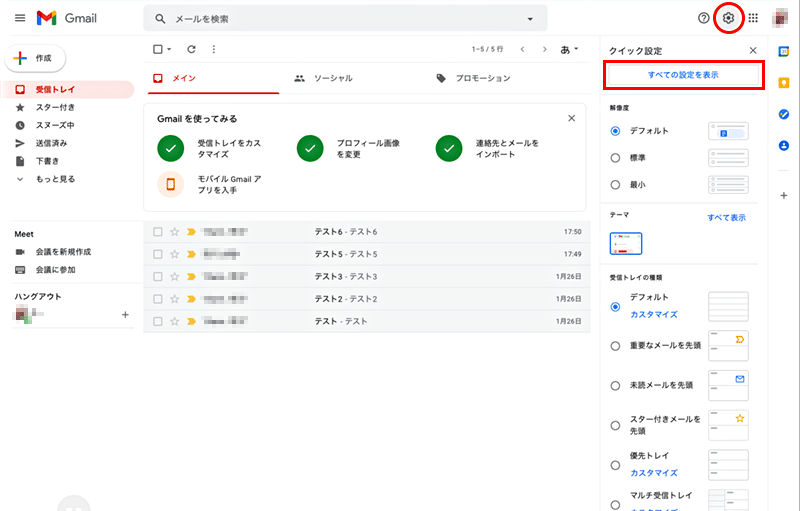Open Google Tasks side panel

[784, 114]
